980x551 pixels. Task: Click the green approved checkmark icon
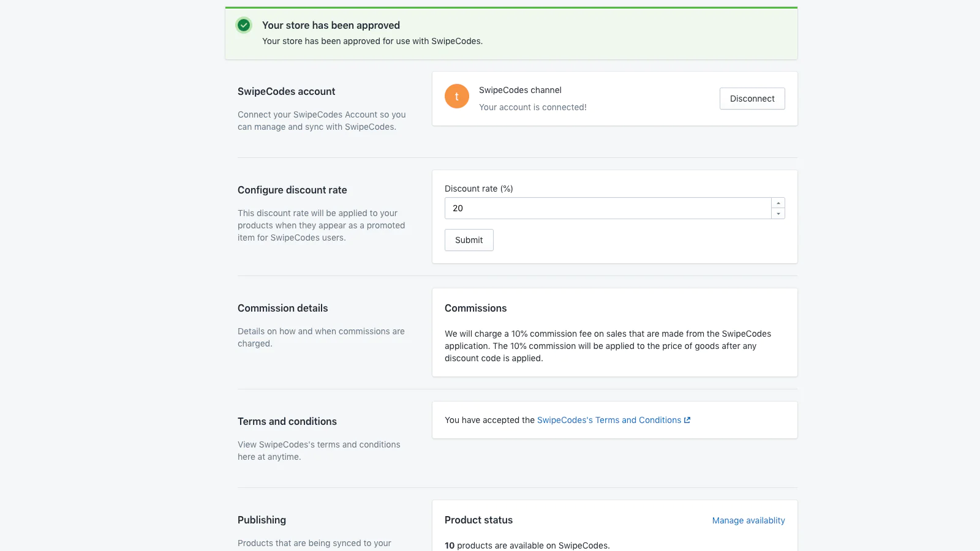pos(244,25)
